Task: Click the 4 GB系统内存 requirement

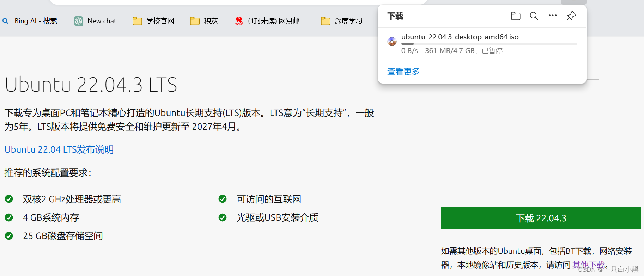Action: (x=51, y=218)
